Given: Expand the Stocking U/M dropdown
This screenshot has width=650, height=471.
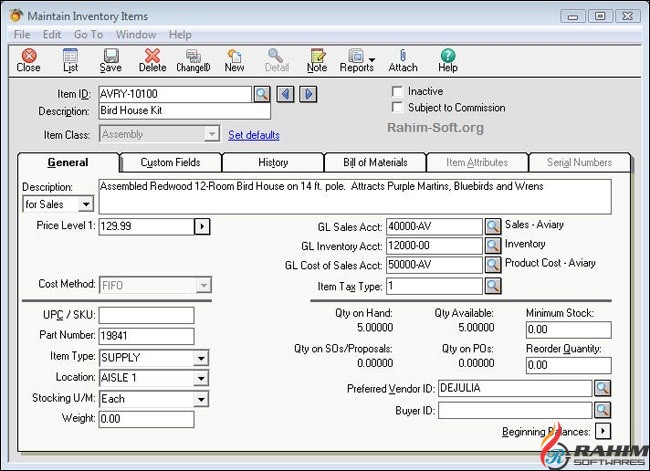Looking at the screenshot, I should click(x=202, y=399).
